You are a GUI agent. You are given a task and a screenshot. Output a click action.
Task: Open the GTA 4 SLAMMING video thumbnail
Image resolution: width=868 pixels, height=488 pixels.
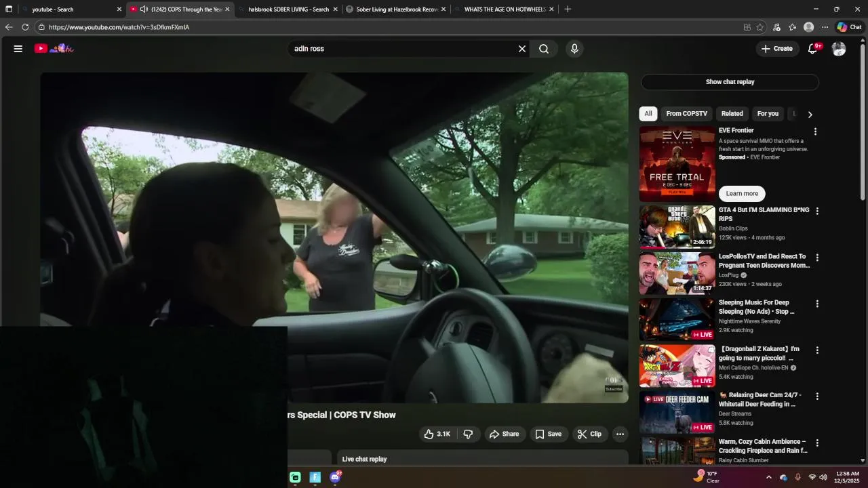[x=677, y=227]
